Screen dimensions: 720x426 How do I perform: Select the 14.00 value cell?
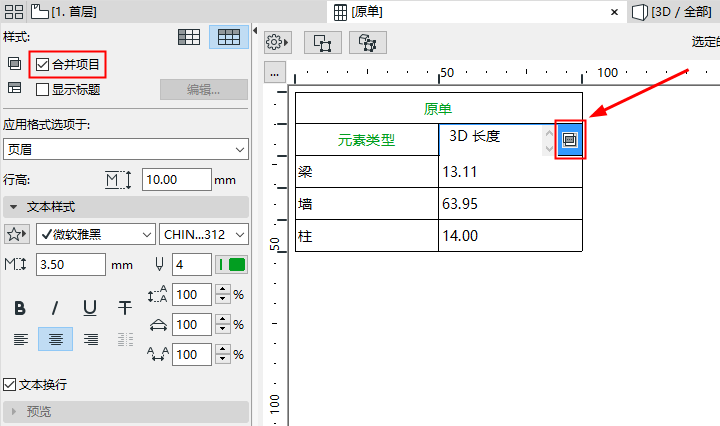(x=510, y=236)
